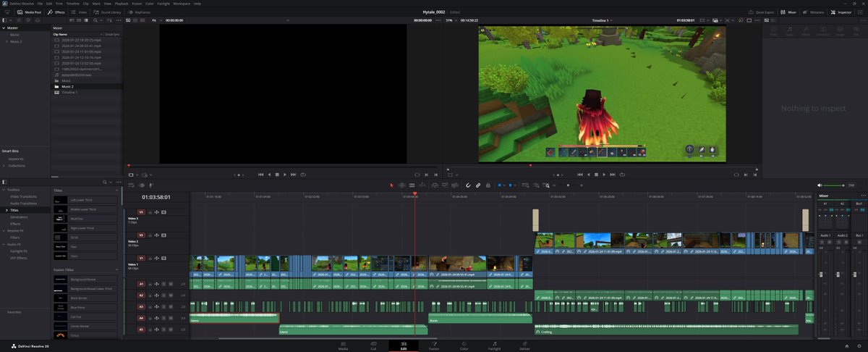Viewport: 868px width, 352px height.
Task: Open viewer zoom 51% dropdown
Action: pyautogui.click(x=455, y=20)
